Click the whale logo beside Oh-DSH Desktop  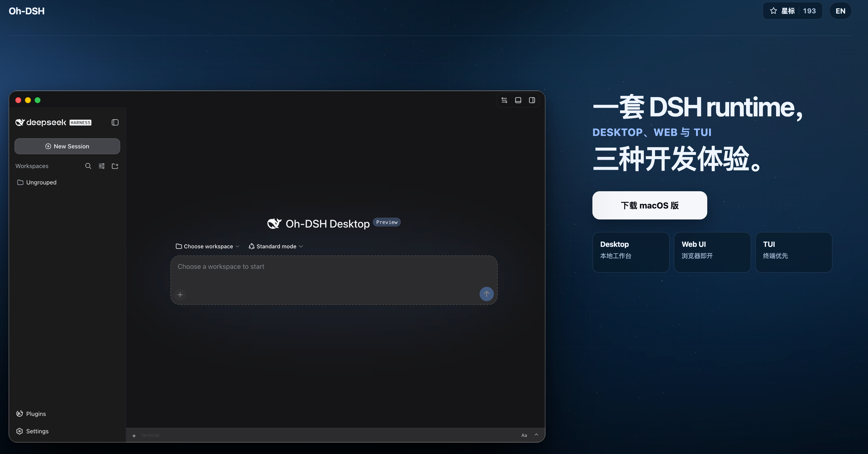pos(274,224)
